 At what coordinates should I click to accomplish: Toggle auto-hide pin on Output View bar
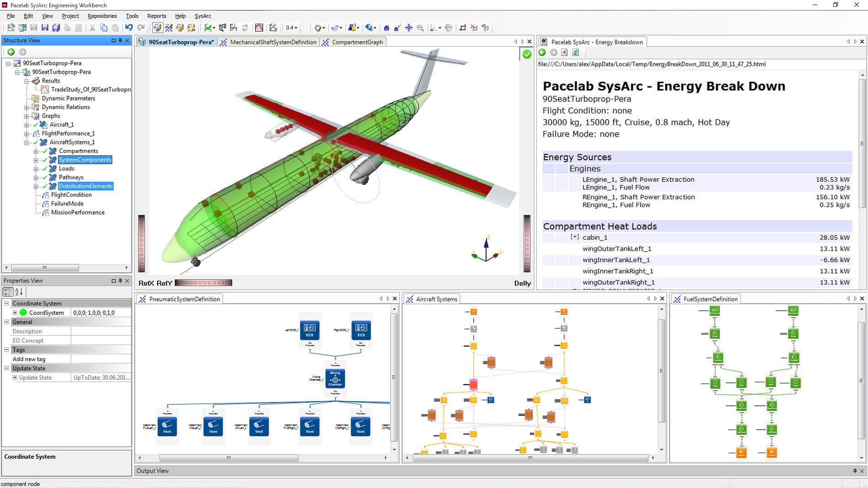click(855, 471)
